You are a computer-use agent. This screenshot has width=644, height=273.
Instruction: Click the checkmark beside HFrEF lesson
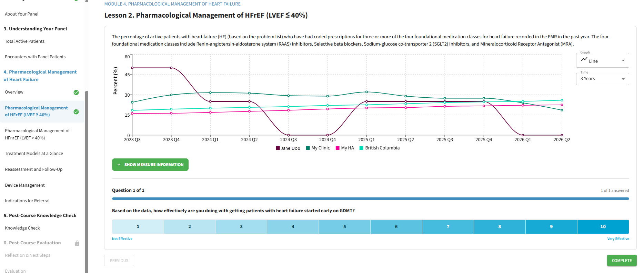click(x=76, y=112)
